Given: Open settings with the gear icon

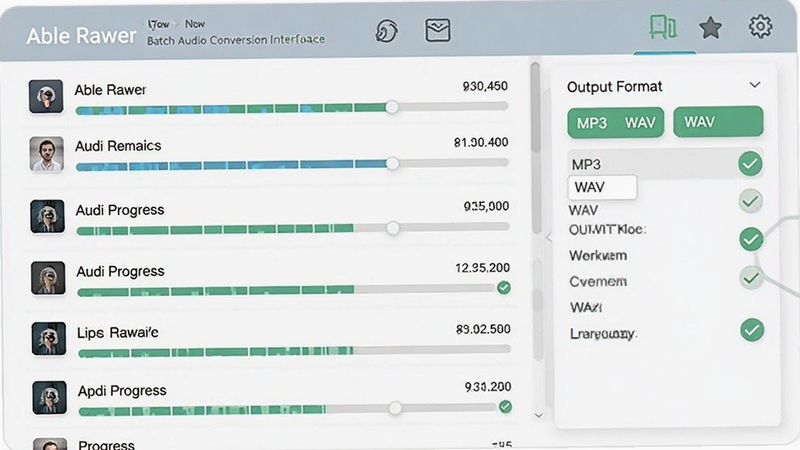Looking at the screenshot, I should tap(760, 27).
